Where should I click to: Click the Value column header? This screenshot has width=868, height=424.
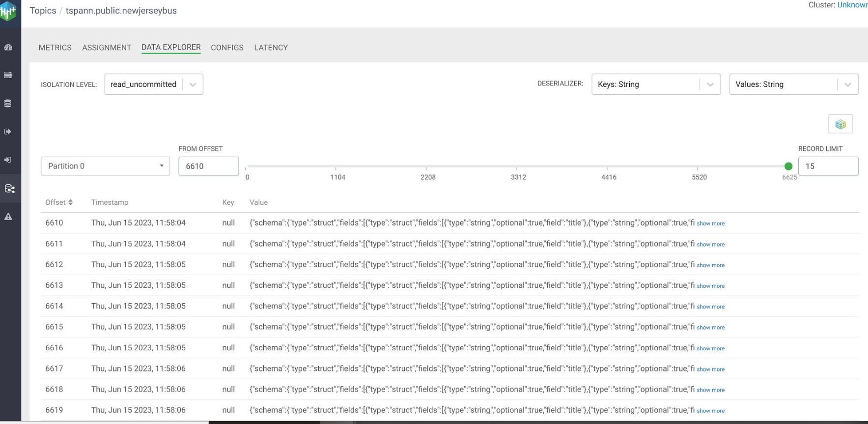coord(258,202)
